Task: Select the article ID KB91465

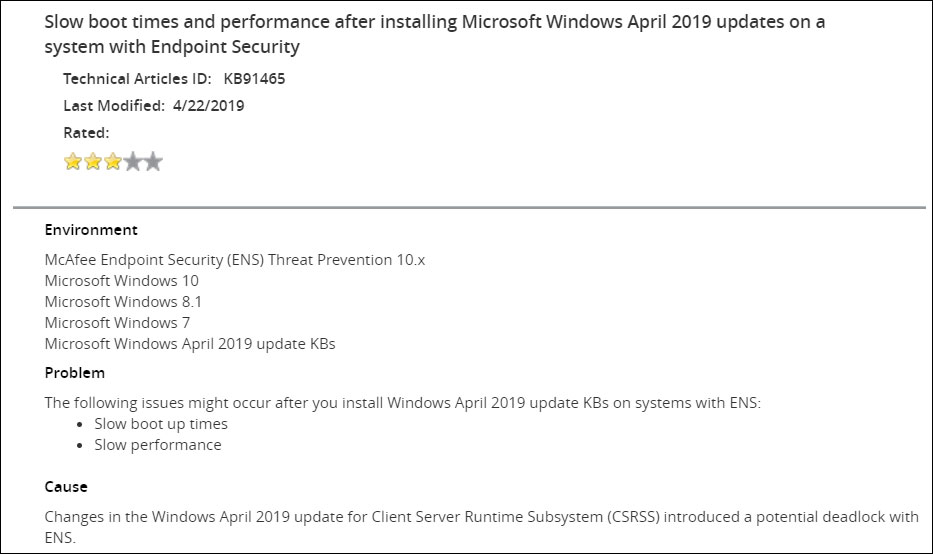Action: 254,79
